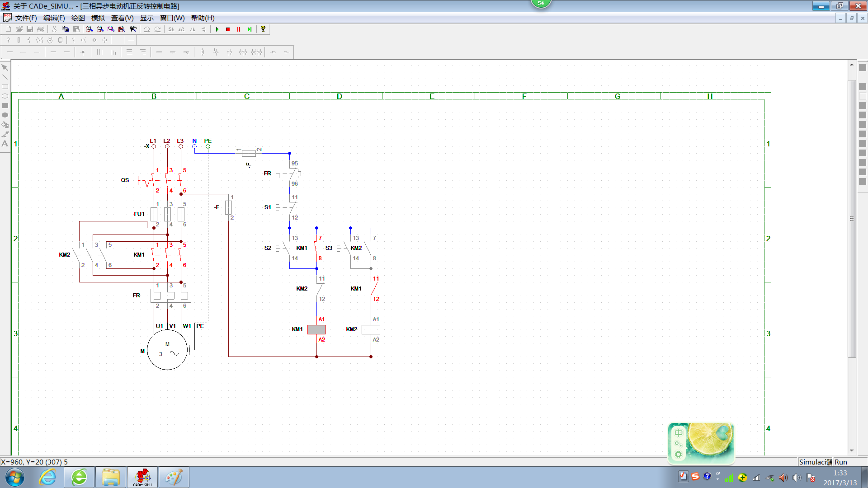Click the vertical scrollbar thumb

852,219
